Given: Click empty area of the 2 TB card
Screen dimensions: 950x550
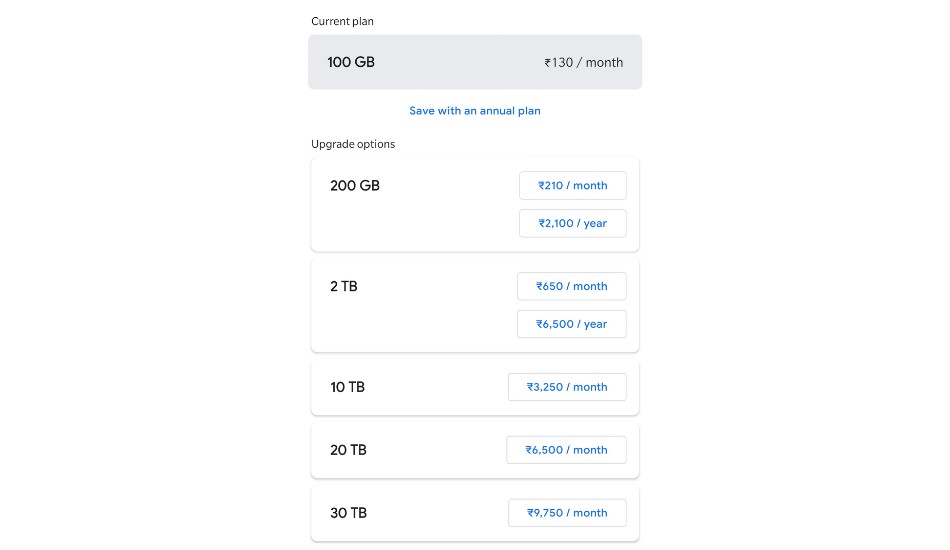Looking at the screenshot, I should (x=418, y=323).
